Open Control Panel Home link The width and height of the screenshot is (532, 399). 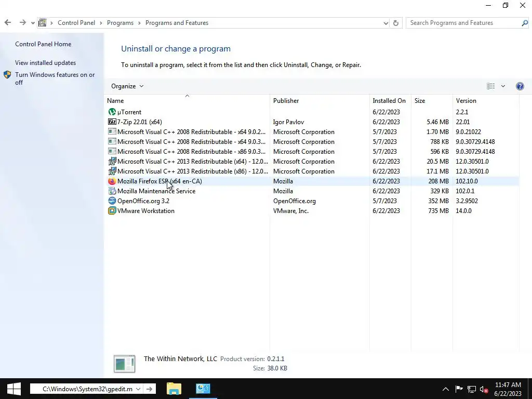[43, 44]
